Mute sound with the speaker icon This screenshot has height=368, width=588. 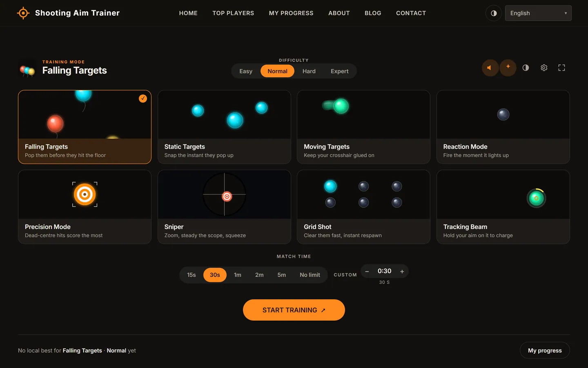490,68
